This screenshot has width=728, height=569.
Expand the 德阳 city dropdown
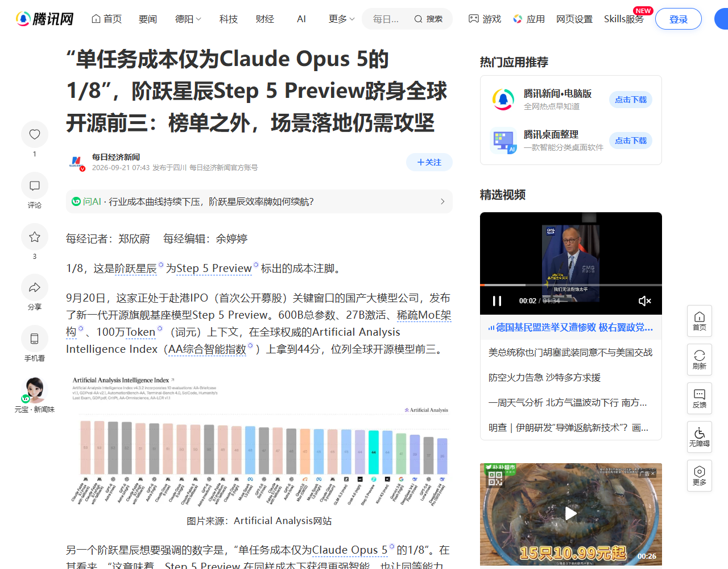point(188,19)
